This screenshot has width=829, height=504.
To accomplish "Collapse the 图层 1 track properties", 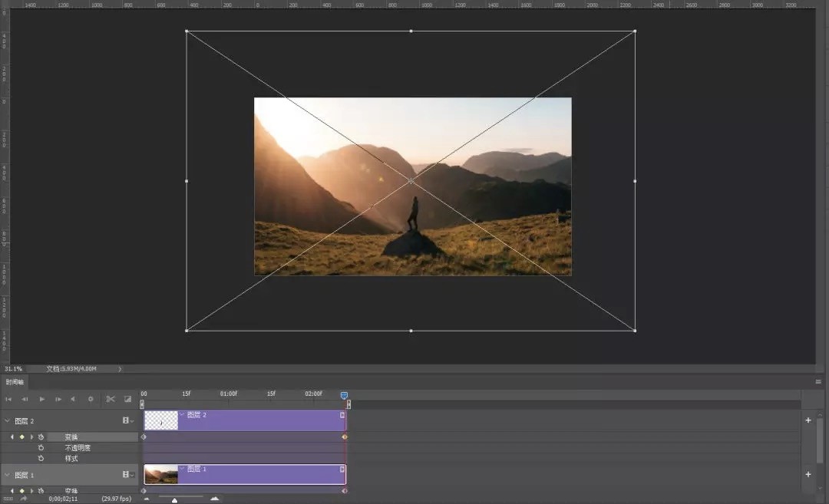I will pos(7,474).
